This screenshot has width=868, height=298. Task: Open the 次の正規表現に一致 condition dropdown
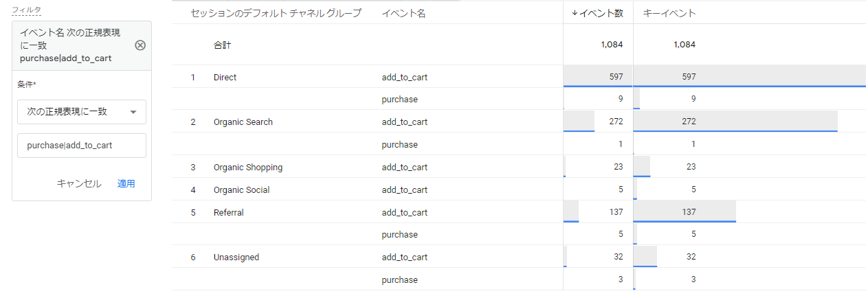pos(82,111)
